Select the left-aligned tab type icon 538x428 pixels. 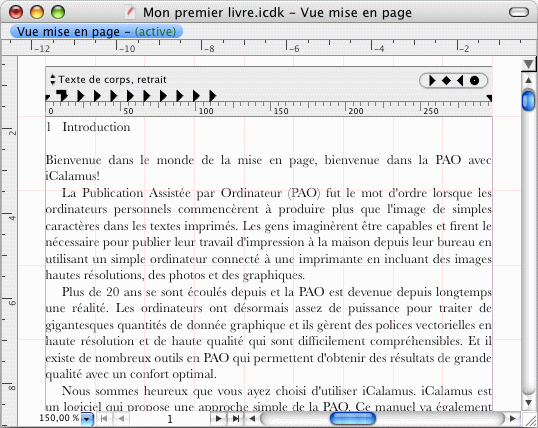click(432, 81)
